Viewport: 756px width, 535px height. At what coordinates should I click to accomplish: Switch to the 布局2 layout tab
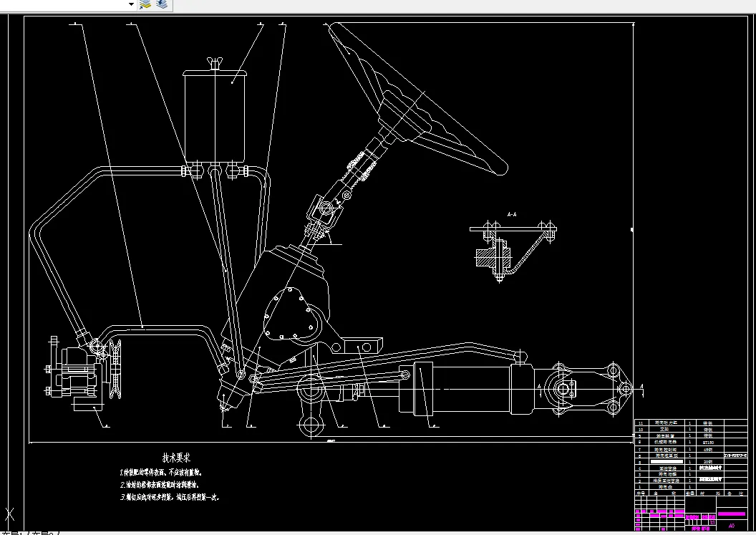[x=44, y=533]
